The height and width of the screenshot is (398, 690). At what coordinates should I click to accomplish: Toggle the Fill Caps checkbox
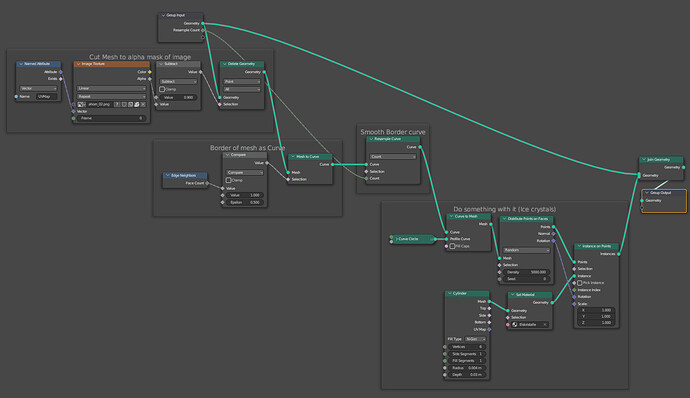pos(452,246)
